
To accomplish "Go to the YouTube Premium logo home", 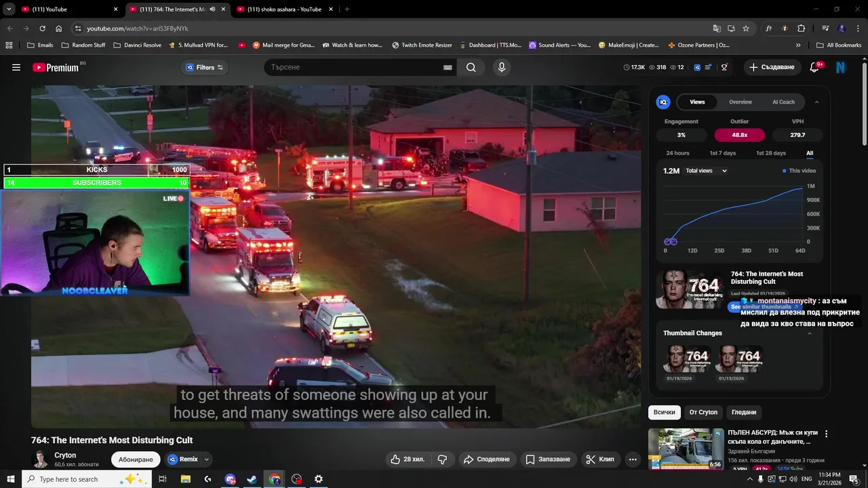I will [x=56, y=67].
